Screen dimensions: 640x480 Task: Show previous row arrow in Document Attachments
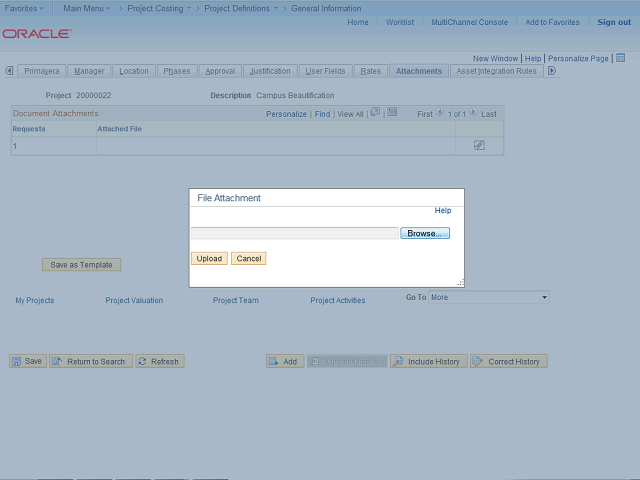click(x=440, y=112)
